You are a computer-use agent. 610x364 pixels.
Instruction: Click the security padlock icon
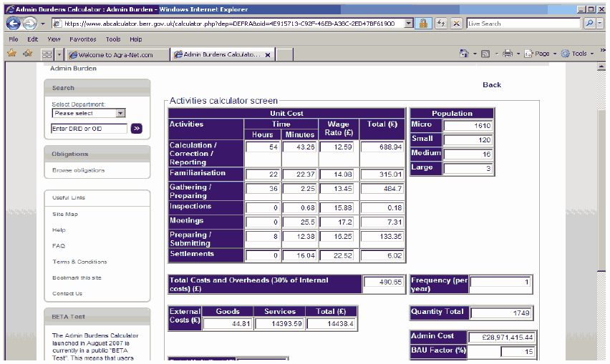[423, 24]
